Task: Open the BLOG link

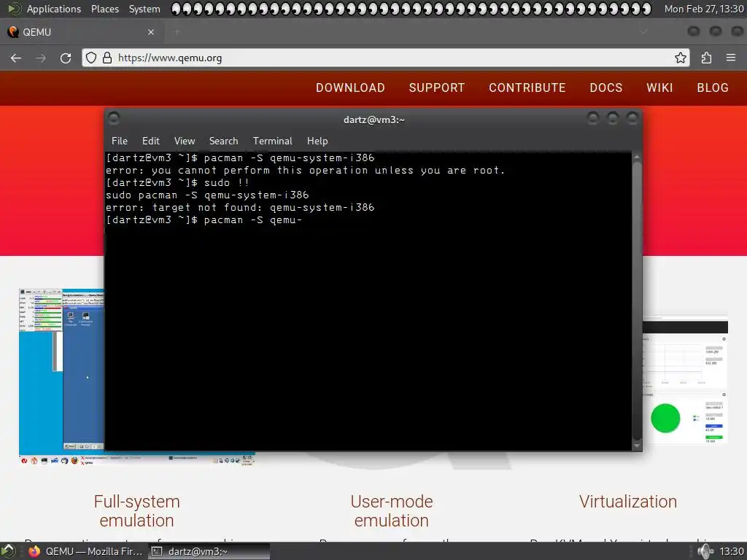Action: click(713, 87)
